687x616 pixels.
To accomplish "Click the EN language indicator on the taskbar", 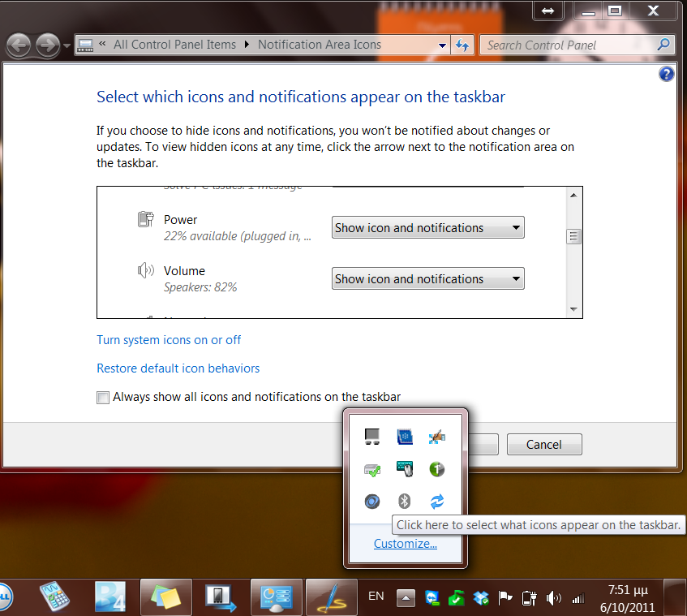I will pos(376,596).
